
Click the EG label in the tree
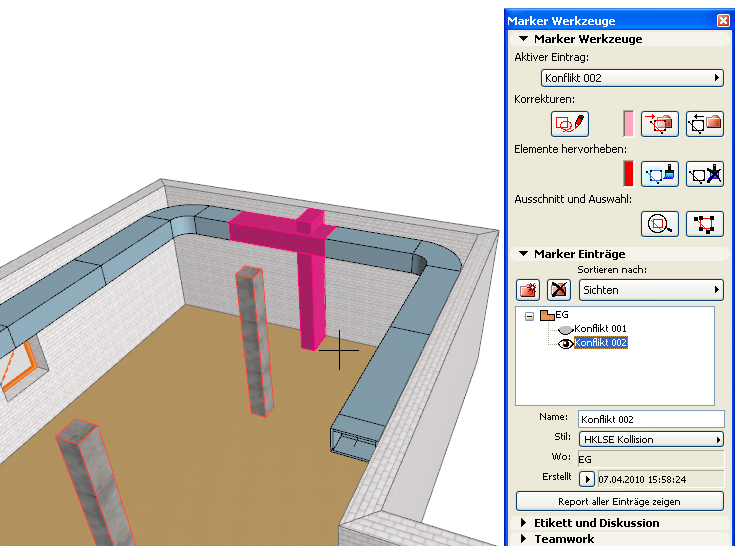click(562, 314)
